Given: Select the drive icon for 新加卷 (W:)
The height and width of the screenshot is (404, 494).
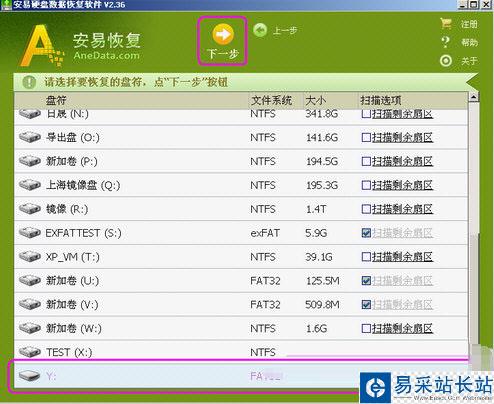Looking at the screenshot, I should pyautogui.click(x=30, y=328).
